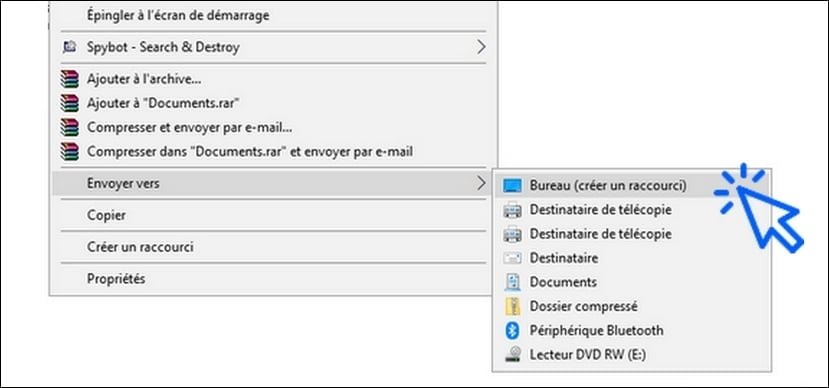
Task: Click WinRAR icon next to Ajouter à "Documents.rar"
Action: click(x=69, y=103)
